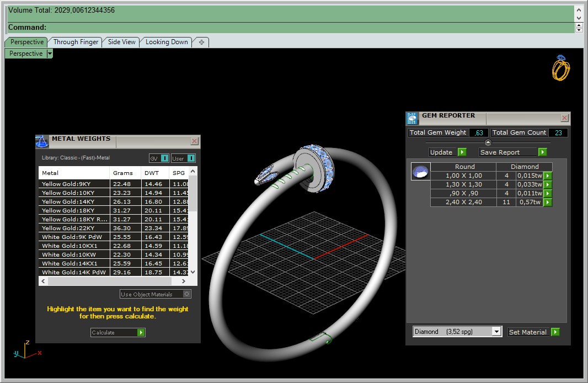Click the Gem Reporter panel icon

pos(411,118)
